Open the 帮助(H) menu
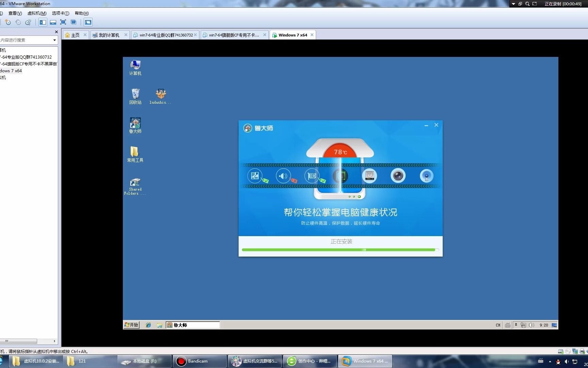Screen dimensions: 588x368 click(82, 13)
